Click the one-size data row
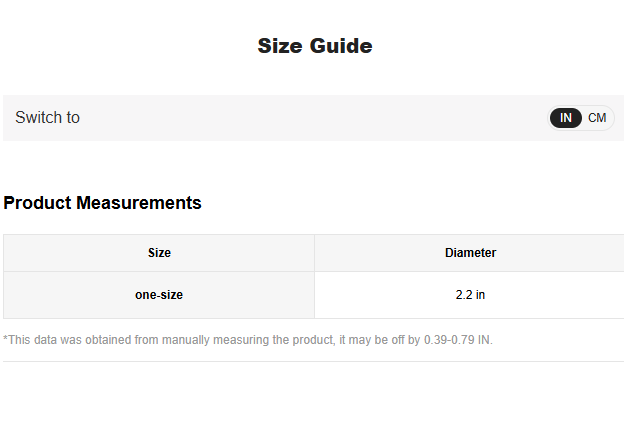 tap(314, 295)
